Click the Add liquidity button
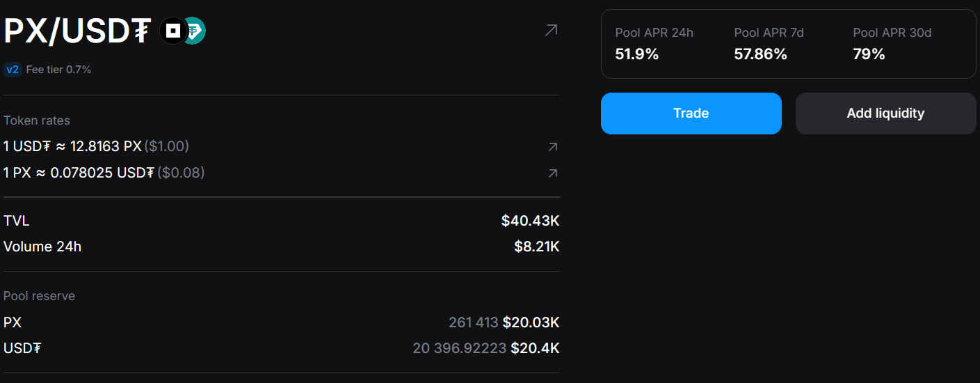Viewport: 980px width, 383px height. (885, 114)
